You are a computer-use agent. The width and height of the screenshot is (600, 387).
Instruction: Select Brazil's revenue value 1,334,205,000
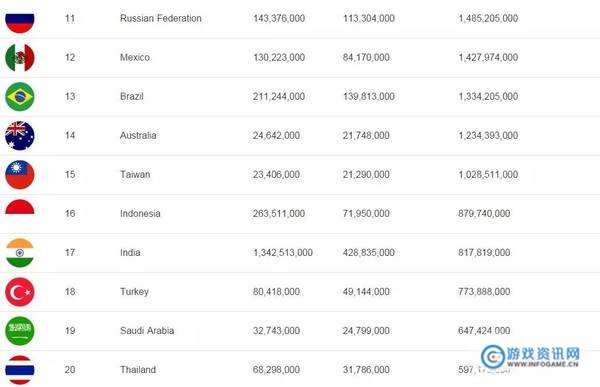pyautogui.click(x=488, y=96)
